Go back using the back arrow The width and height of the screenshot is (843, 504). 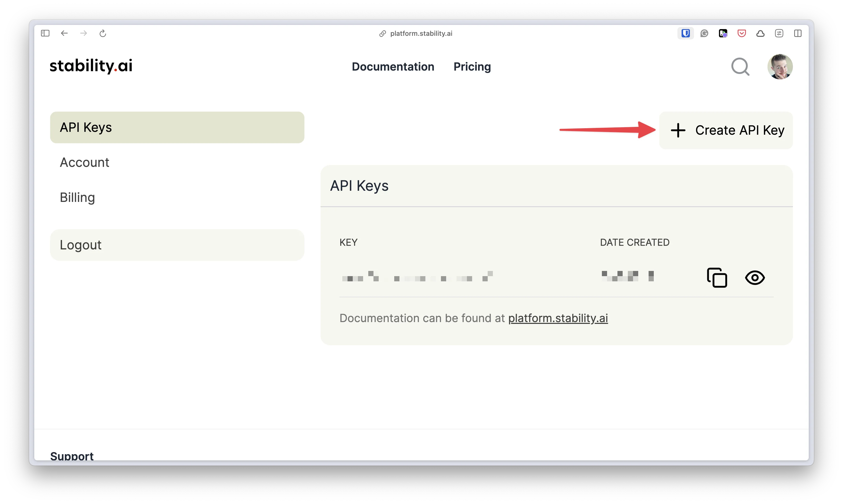[x=64, y=33]
